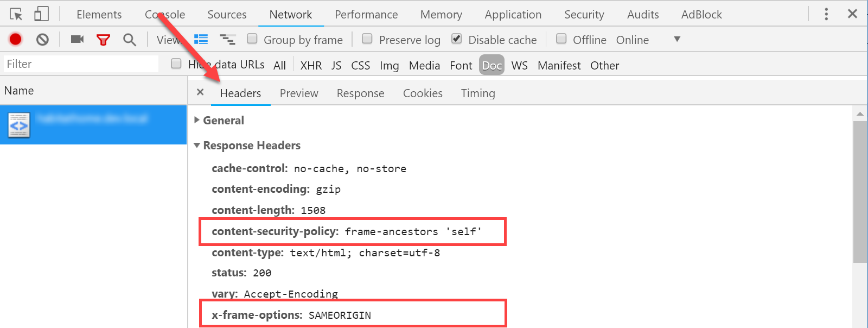Open the Online throttling dropdown

coord(676,39)
